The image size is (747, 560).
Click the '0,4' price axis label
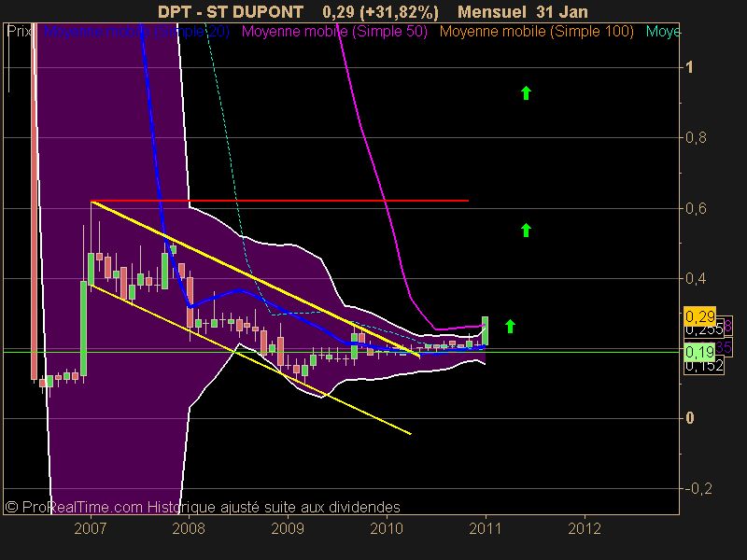pos(696,278)
